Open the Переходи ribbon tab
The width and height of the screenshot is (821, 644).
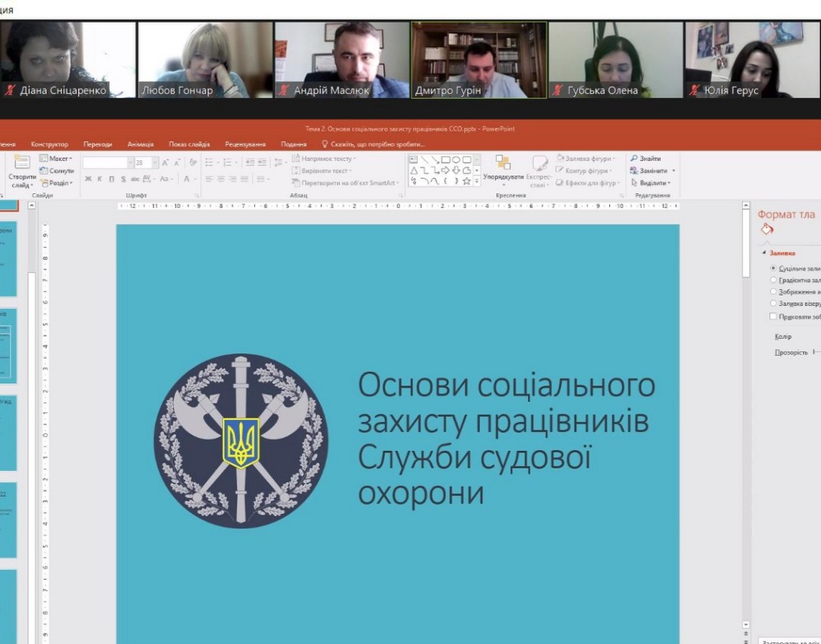point(98,144)
